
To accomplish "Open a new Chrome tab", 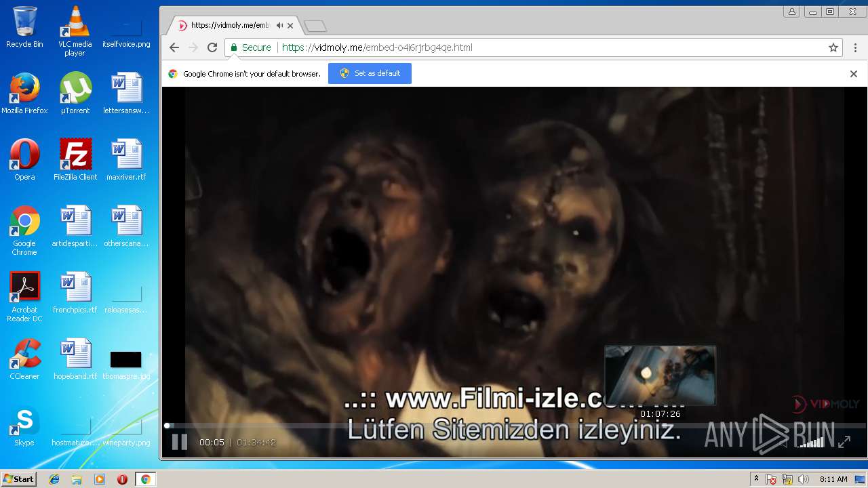I will pyautogui.click(x=315, y=26).
